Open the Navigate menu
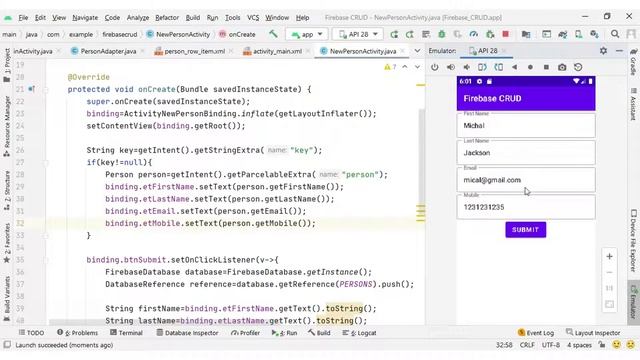 [x=85, y=18]
